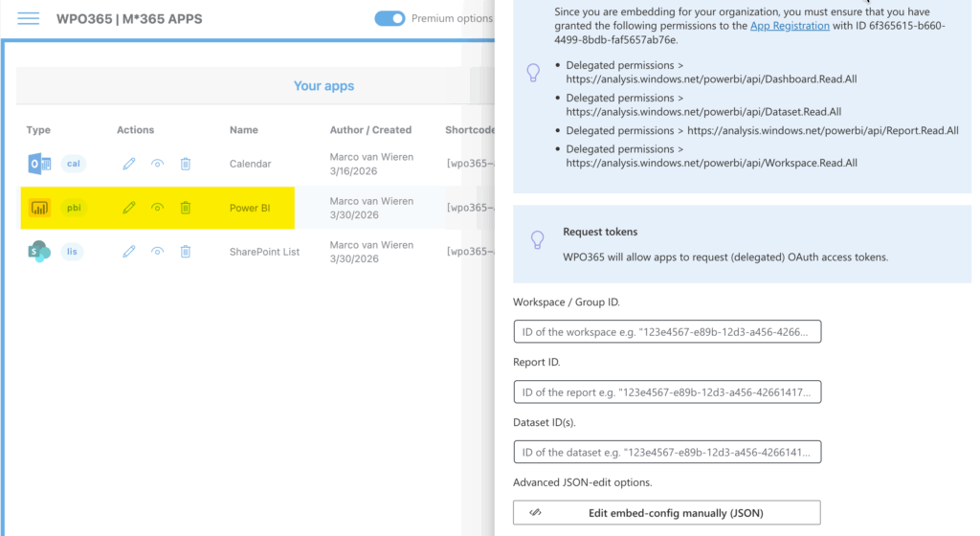Open the hamburger menu
980x536 pixels.
point(28,19)
